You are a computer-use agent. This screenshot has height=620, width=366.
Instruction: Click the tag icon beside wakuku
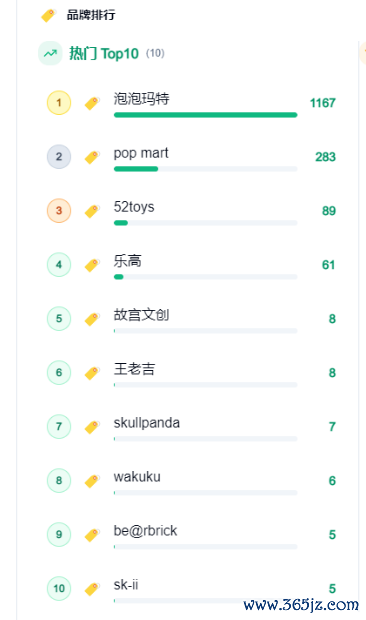click(x=92, y=481)
